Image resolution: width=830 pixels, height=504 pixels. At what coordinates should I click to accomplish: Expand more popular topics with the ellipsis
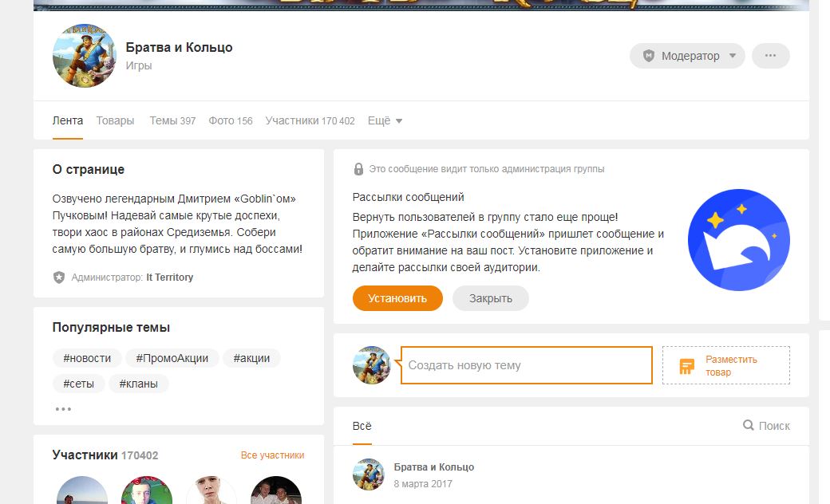click(64, 409)
